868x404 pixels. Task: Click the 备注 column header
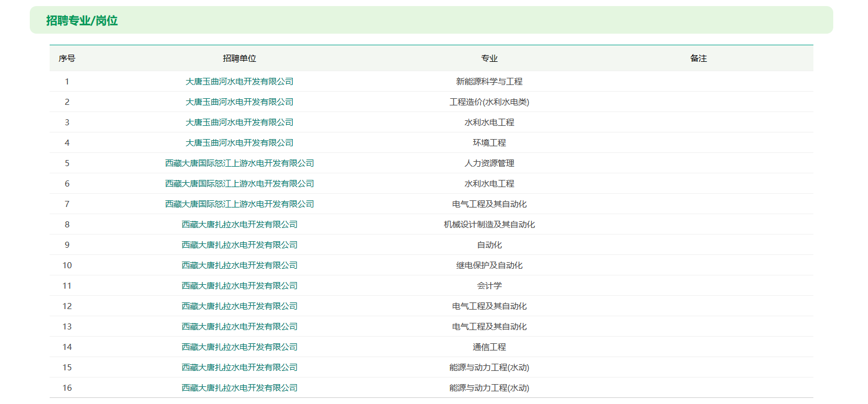tap(698, 59)
